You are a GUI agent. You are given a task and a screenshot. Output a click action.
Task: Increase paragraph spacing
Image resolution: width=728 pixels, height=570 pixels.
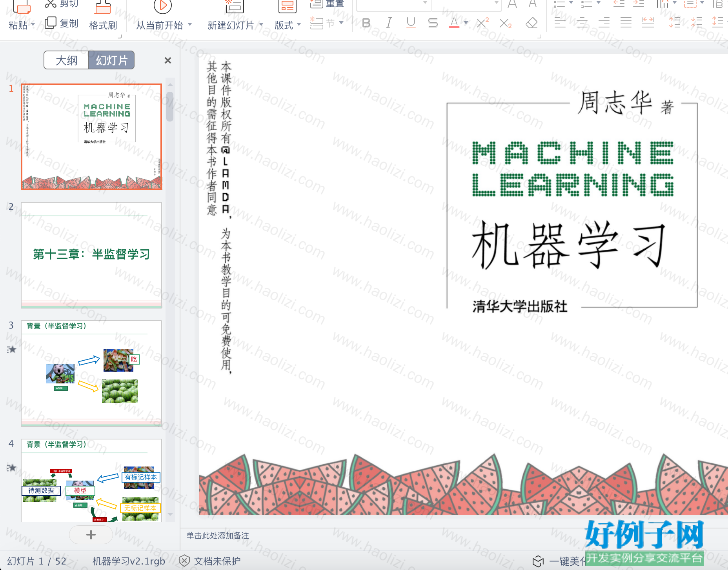pos(675,22)
